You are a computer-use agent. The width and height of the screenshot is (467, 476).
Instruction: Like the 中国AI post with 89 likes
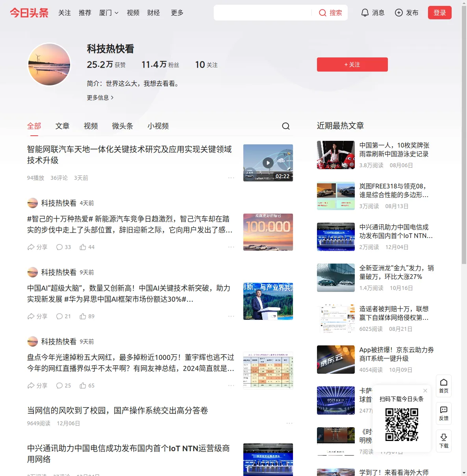click(87, 316)
